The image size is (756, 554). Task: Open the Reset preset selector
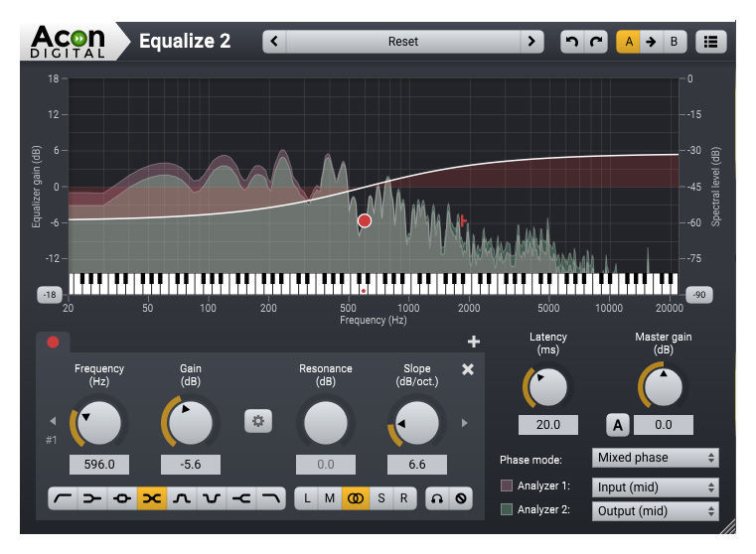pos(403,42)
